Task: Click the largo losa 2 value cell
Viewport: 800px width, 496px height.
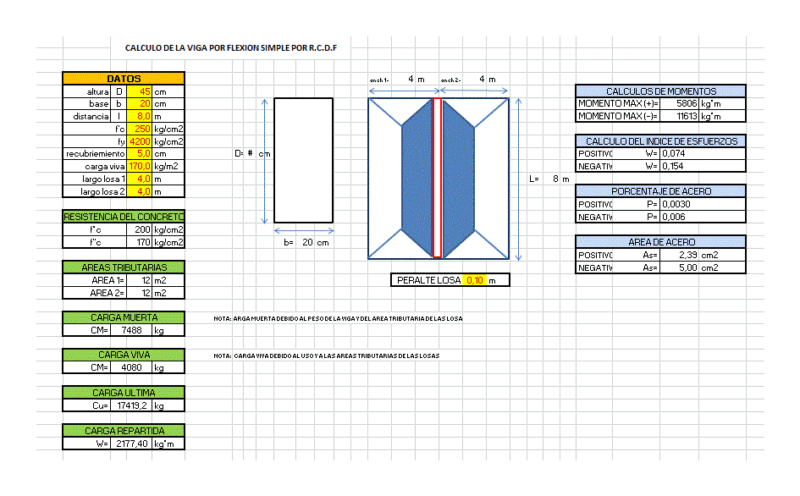Action: click(x=139, y=191)
